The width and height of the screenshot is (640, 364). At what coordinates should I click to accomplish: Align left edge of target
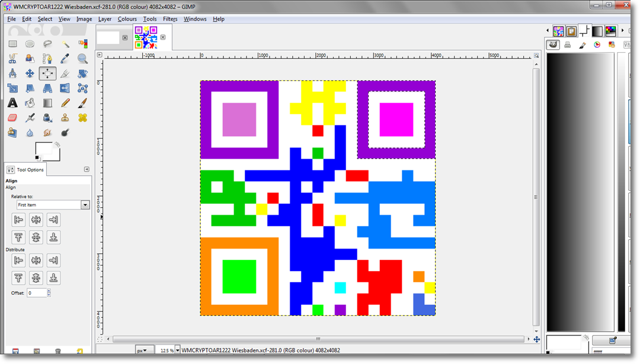(x=18, y=220)
